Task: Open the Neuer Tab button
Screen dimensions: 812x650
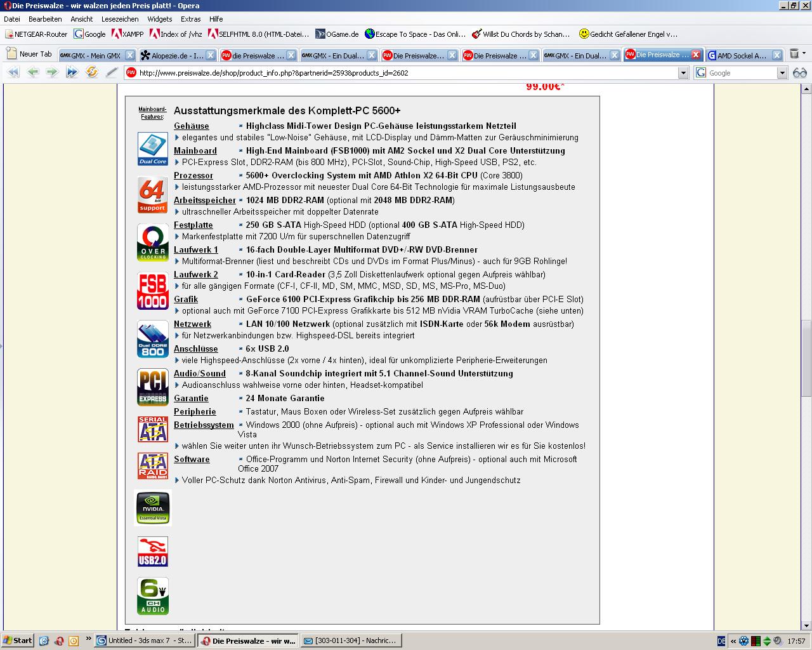Action: coord(29,55)
